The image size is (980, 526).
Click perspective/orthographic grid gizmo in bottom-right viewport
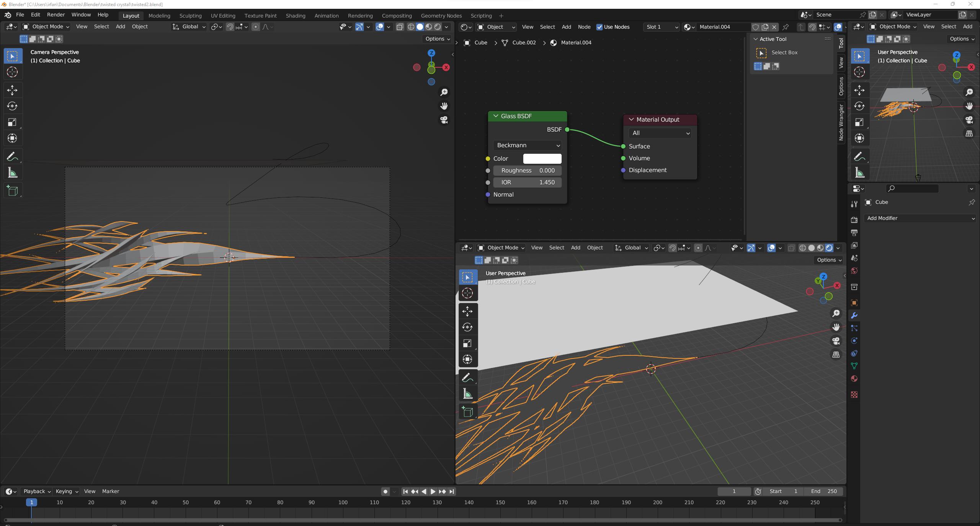(x=836, y=355)
